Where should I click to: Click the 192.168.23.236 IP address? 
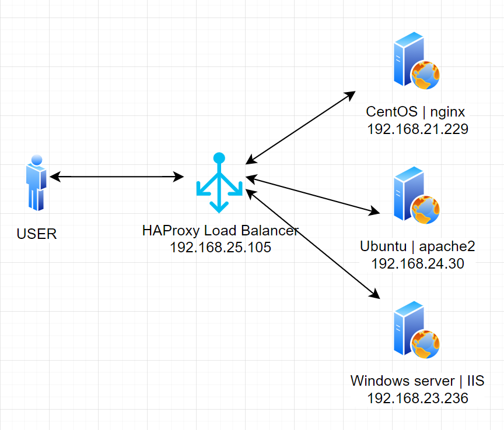[x=418, y=398]
